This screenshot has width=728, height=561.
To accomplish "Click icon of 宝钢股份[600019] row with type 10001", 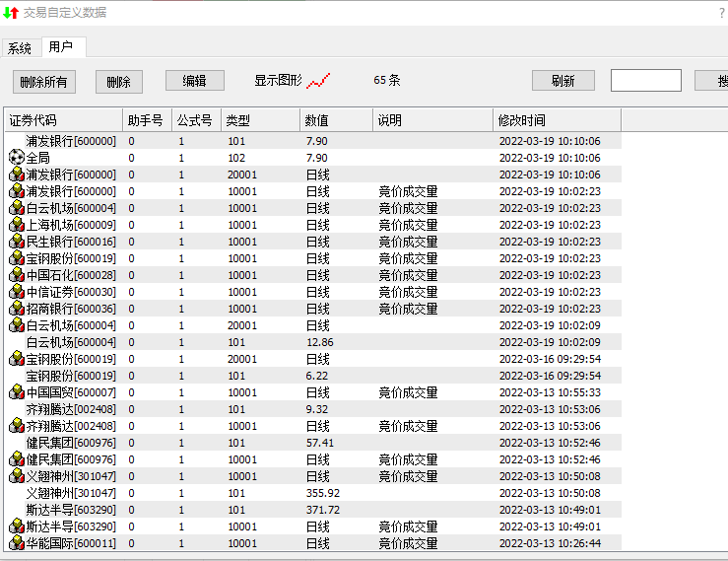I will click(16, 258).
